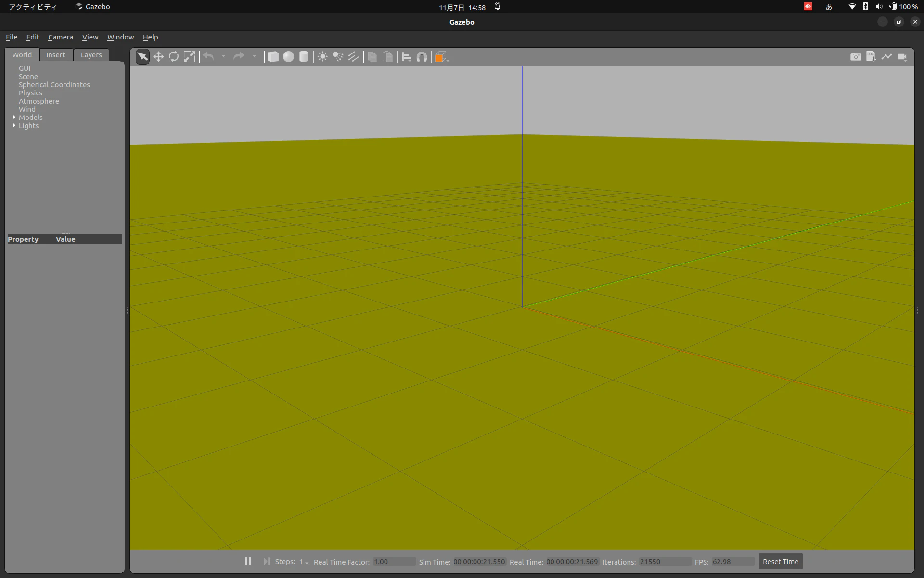Select GUI in the world tree
This screenshot has height=578, width=924.
coord(25,68)
